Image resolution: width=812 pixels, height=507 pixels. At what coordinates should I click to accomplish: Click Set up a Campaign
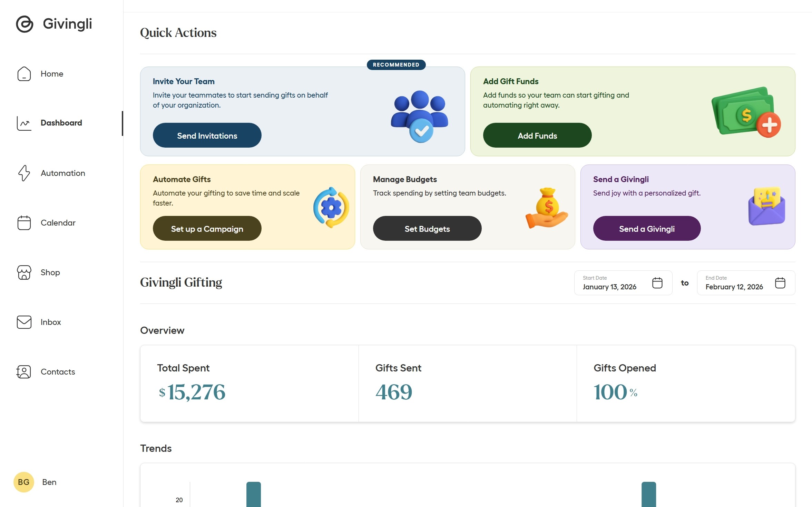(x=207, y=228)
